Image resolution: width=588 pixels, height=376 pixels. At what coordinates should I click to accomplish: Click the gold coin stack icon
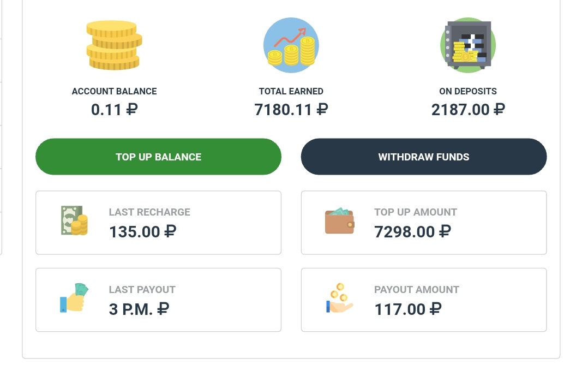click(x=113, y=45)
